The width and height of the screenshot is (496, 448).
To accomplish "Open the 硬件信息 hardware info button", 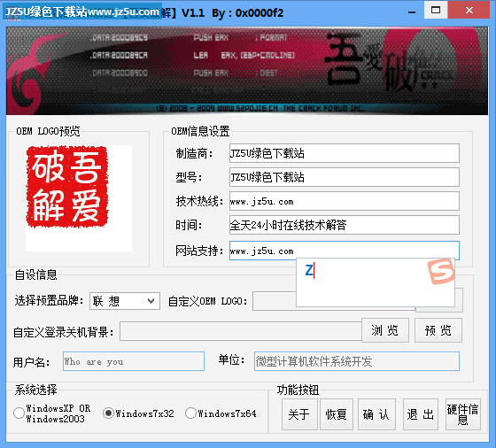I will (463, 414).
